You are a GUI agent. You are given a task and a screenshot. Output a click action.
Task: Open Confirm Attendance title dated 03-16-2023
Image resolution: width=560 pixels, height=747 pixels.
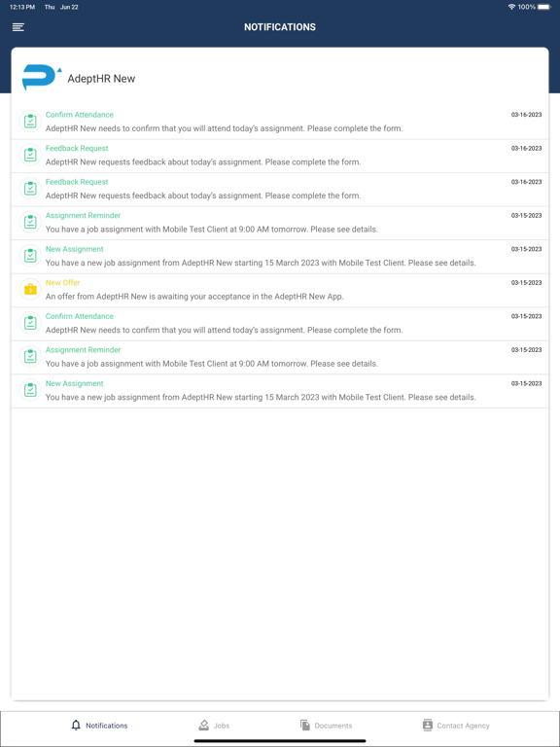80,115
